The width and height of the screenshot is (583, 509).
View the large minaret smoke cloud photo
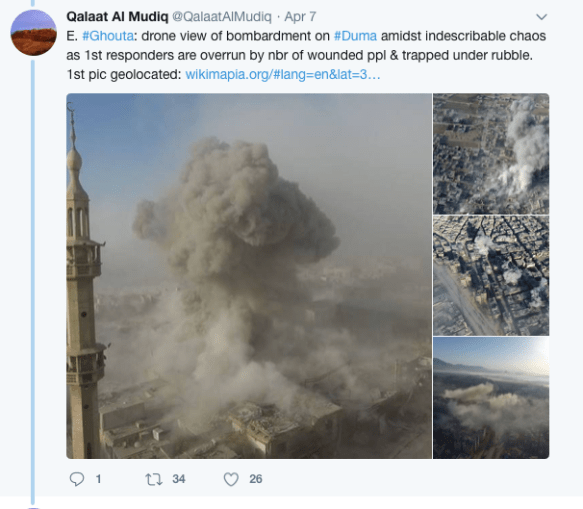[249, 276]
